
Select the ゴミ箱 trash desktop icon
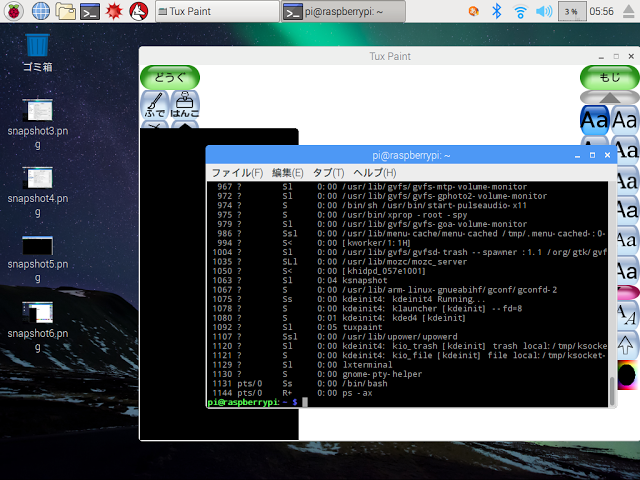point(38,53)
